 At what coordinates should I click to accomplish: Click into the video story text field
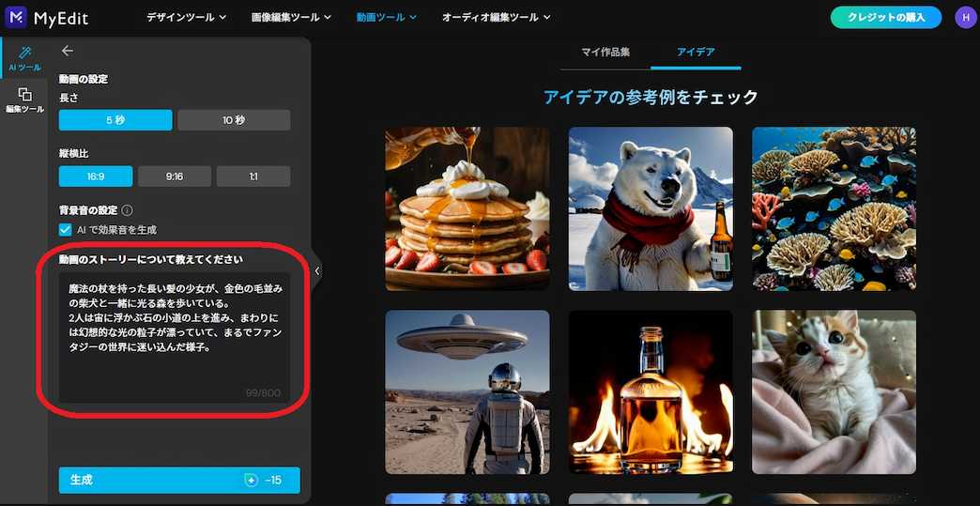175,337
